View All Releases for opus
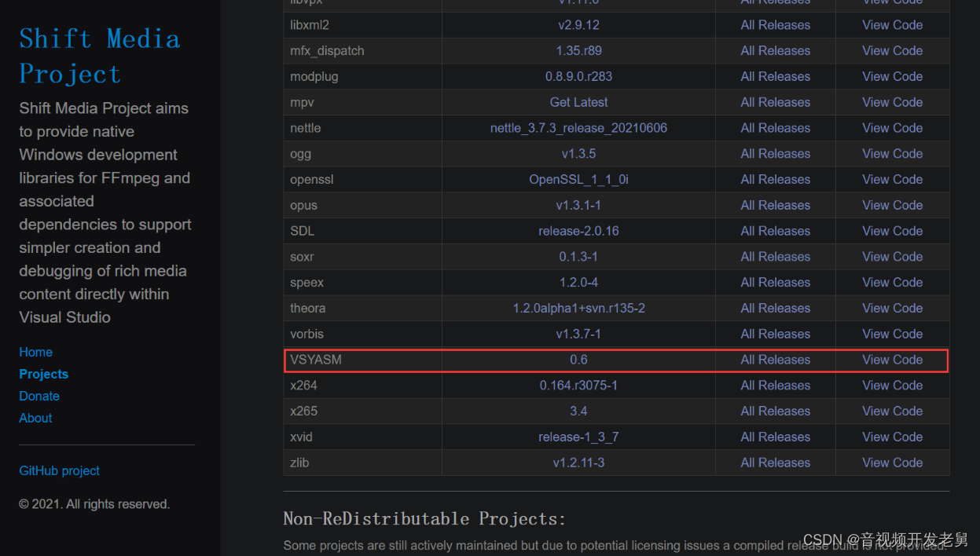The width and height of the screenshot is (980, 556). [x=776, y=206]
